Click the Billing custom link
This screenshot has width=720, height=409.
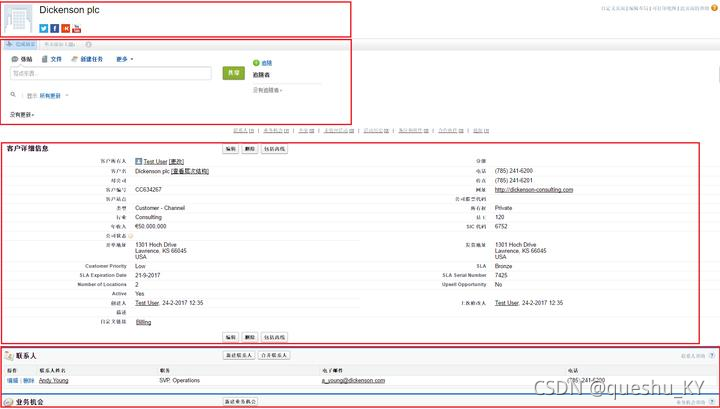click(x=143, y=322)
